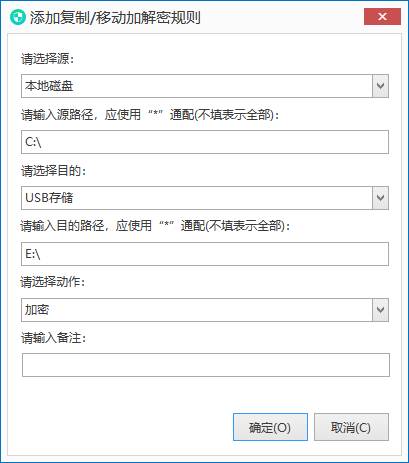Cancel with the 取消(C) button
This screenshot has height=463, width=409.
(x=351, y=427)
